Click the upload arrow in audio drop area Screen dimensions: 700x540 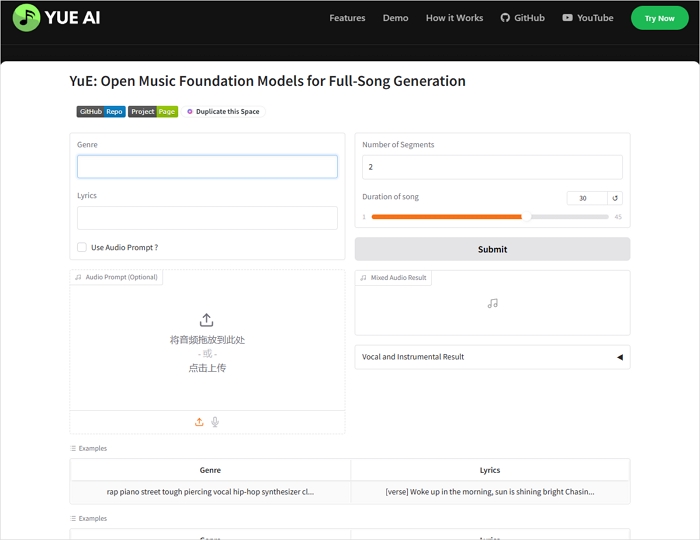click(x=206, y=320)
